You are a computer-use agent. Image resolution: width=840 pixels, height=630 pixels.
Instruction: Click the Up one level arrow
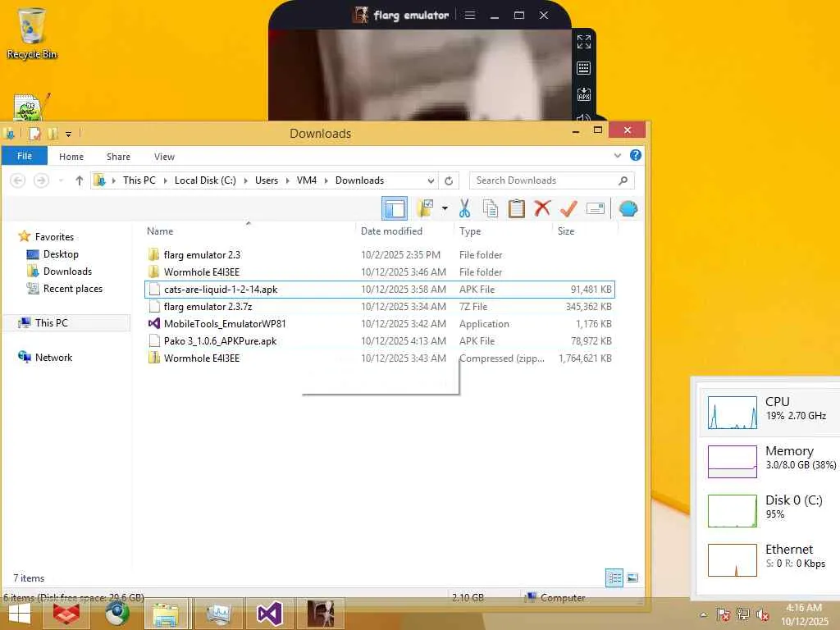click(x=80, y=180)
